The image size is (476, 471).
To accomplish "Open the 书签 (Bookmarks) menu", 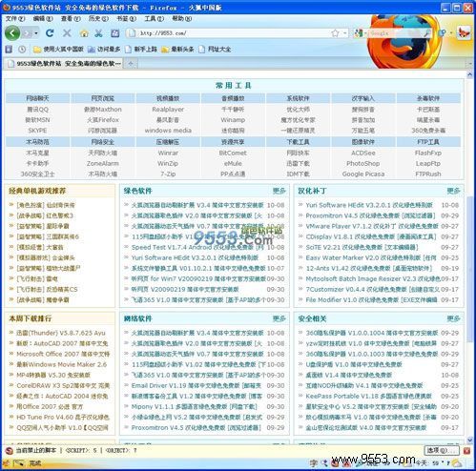I will pos(126,18).
